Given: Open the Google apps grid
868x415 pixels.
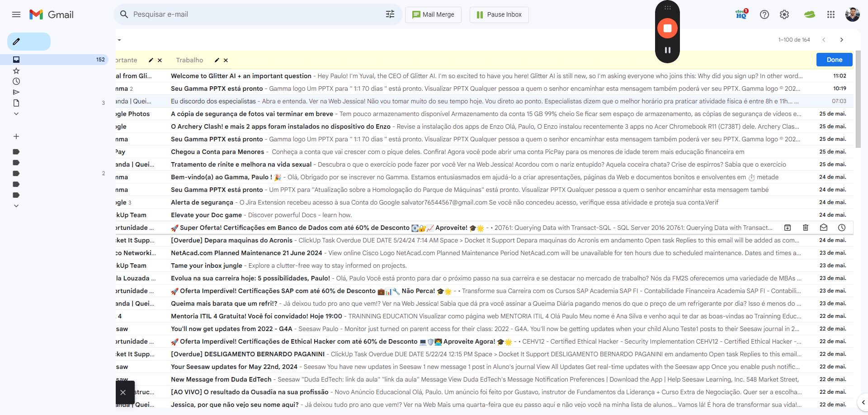Looking at the screenshot, I should pyautogui.click(x=831, y=14).
